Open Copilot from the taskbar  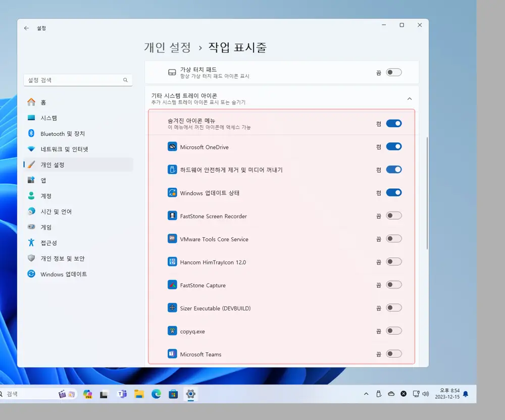pos(87,394)
